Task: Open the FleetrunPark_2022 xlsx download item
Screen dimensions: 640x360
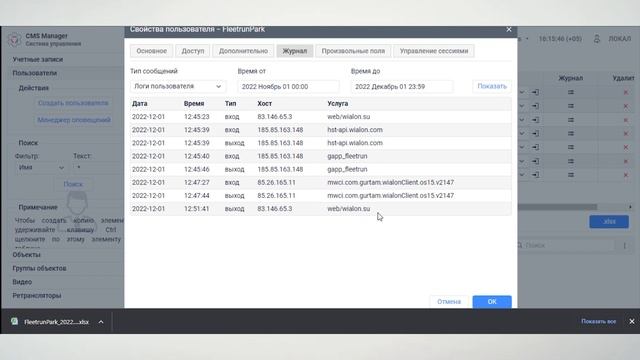Action: click(x=56, y=322)
